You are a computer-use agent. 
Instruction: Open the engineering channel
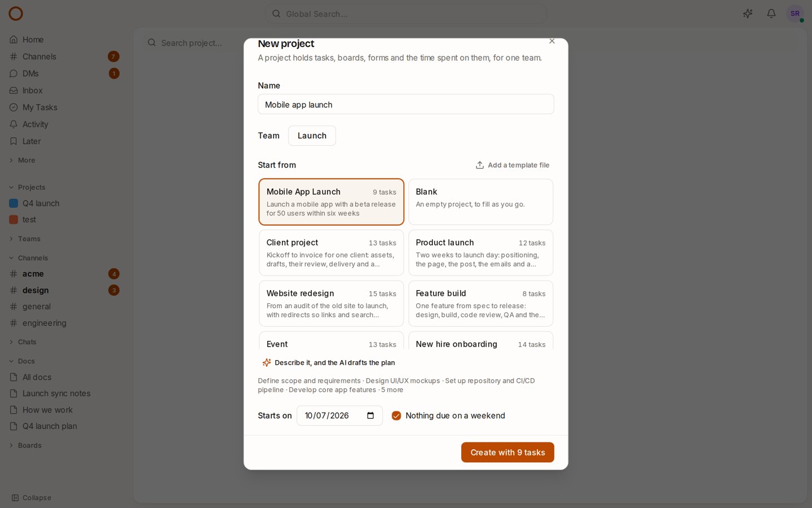pyautogui.click(x=65, y=323)
